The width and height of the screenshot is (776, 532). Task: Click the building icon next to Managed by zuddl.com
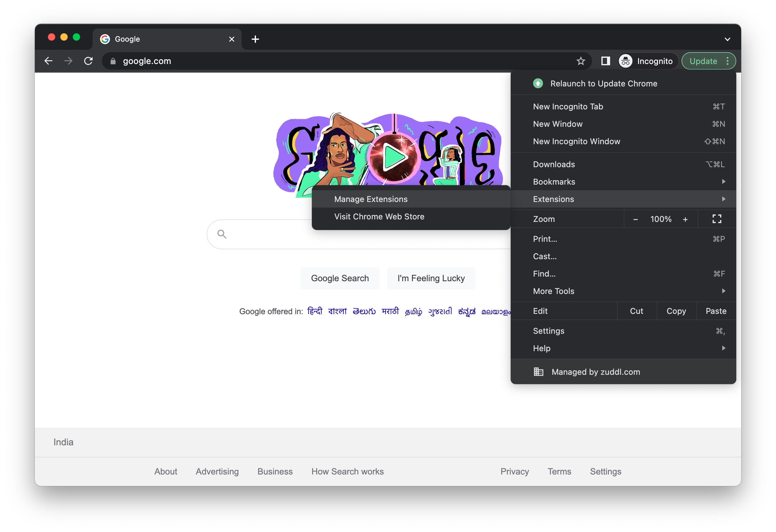538,372
